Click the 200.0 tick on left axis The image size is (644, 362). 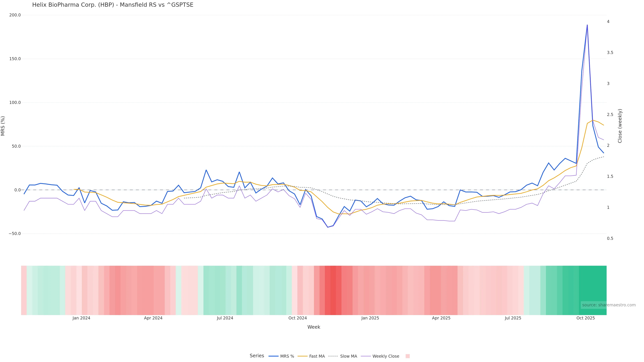[x=15, y=15]
